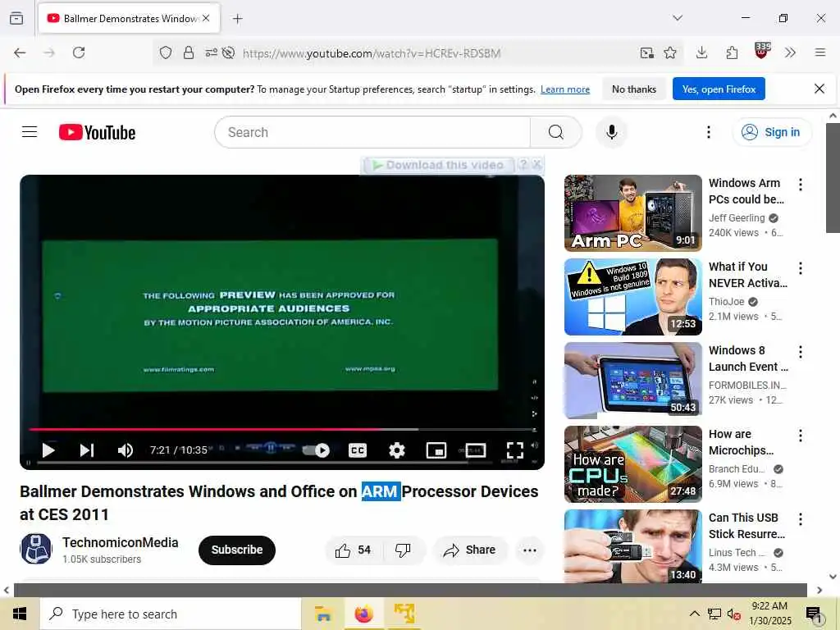Subscribe to TechnomiconMedia
This screenshot has height=630, width=840.
pos(237,550)
